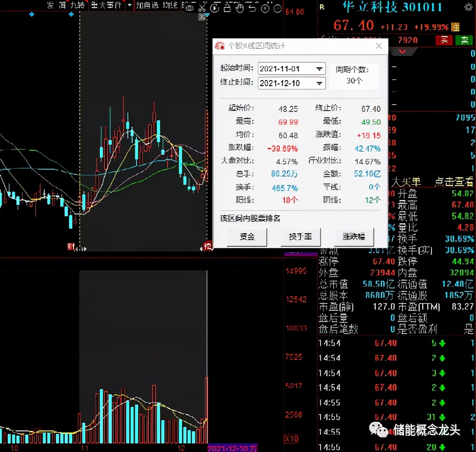Click the 资金 ranking button
This screenshot has width=476, height=452.
(x=247, y=237)
